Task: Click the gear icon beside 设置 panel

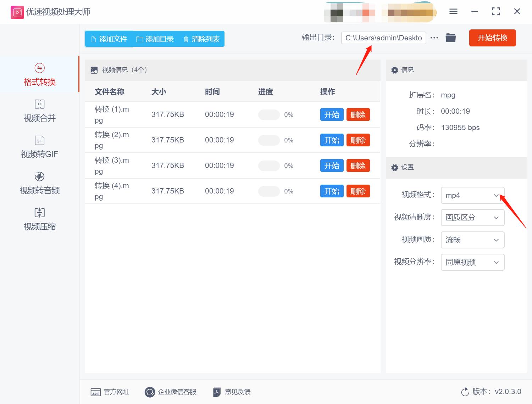Action: [x=394, y=167]
